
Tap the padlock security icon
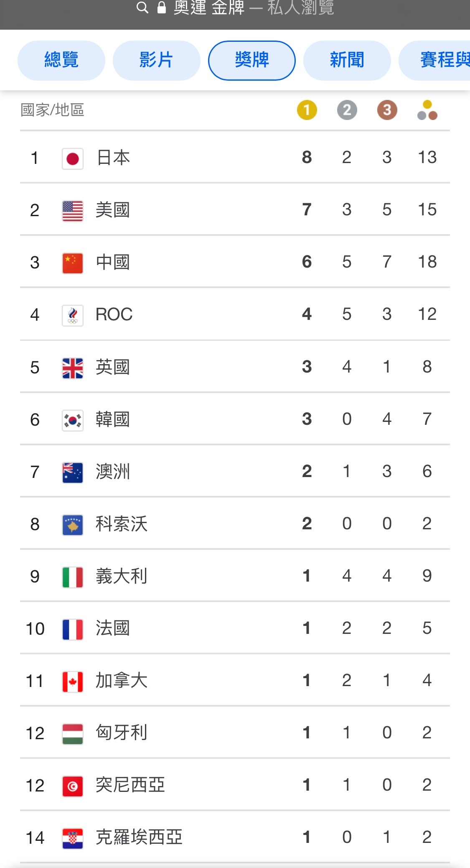(x=162, y=7)
